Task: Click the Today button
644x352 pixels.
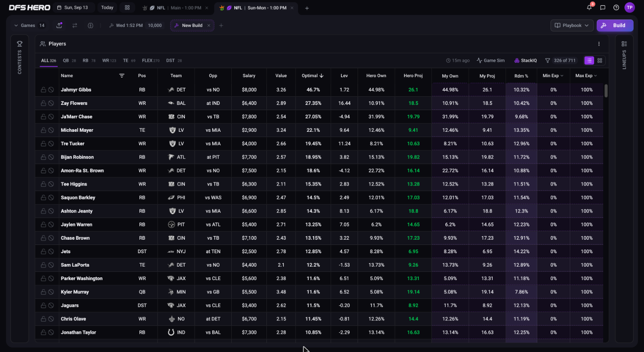Action: coord(107,7)
